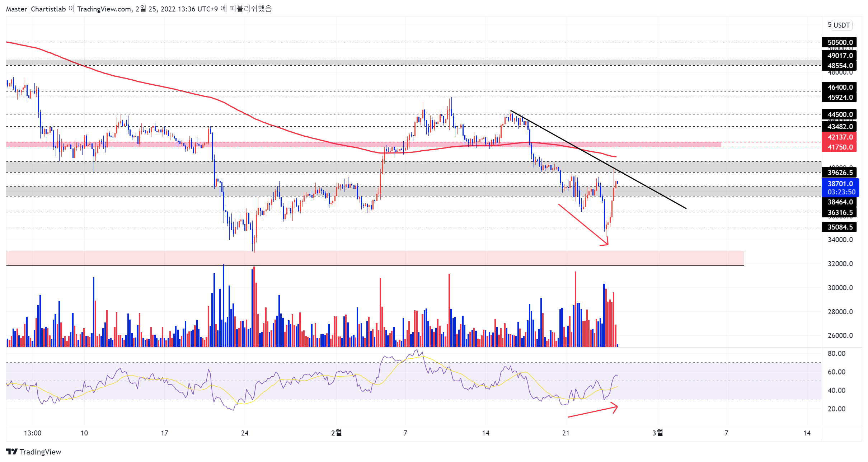The width and height of the screenshot is (868, 462).
Task: Click the red 42137.0 price label
Action: pyautogui.click(x=839, y=137)
